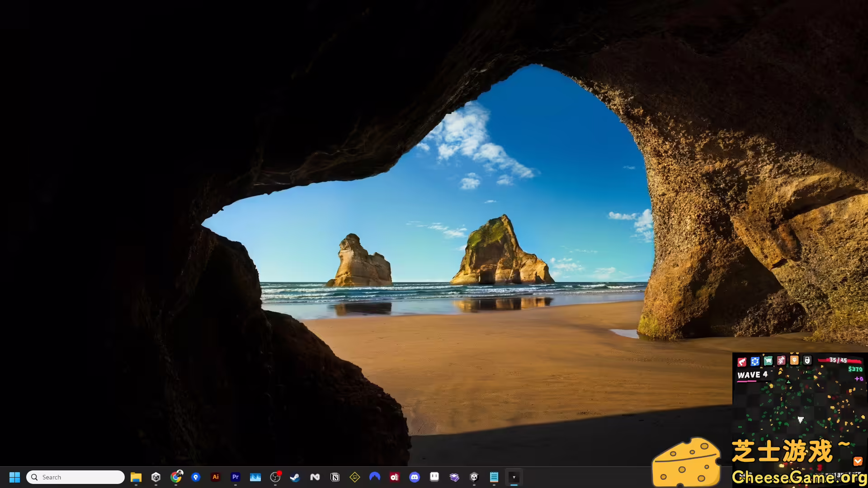
Task: Click the purple +0 counter
Action: 859,379
